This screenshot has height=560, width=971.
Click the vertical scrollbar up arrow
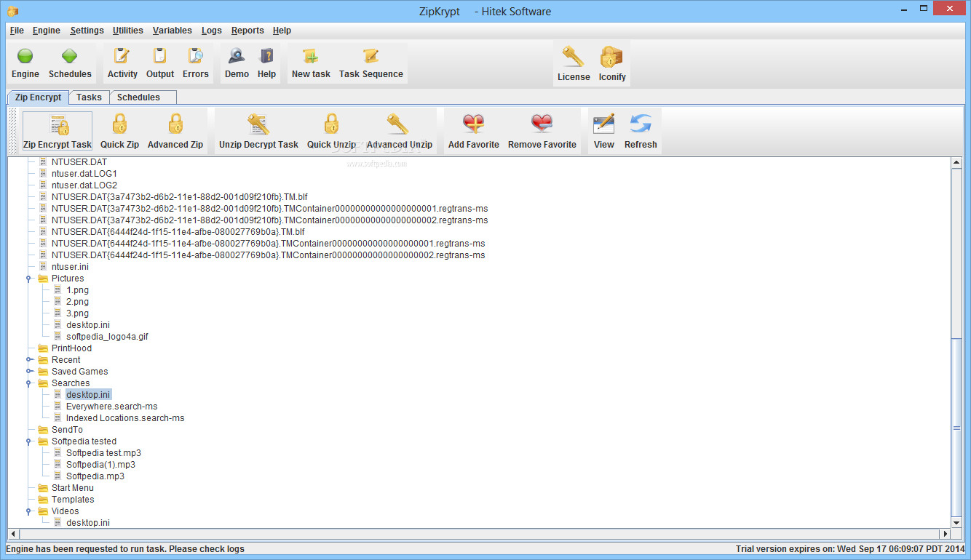pyautogui.click(x=956, y=162)
